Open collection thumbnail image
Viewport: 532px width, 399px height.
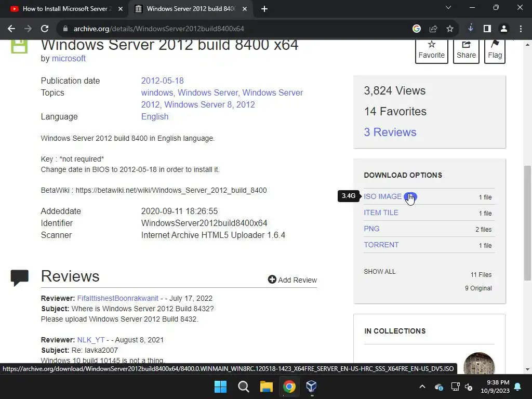(479, 363)
